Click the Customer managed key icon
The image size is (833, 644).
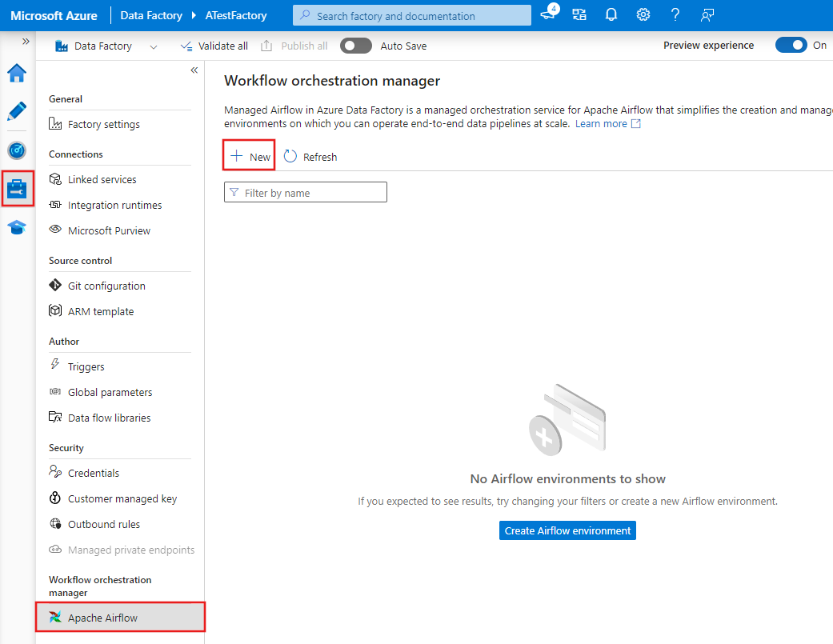(x=54, y=498)
